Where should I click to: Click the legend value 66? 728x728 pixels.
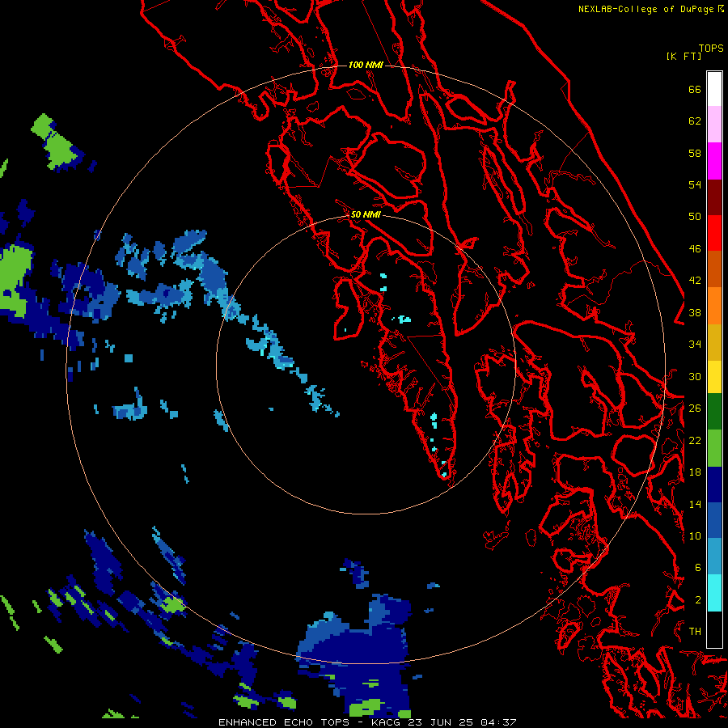695,89
